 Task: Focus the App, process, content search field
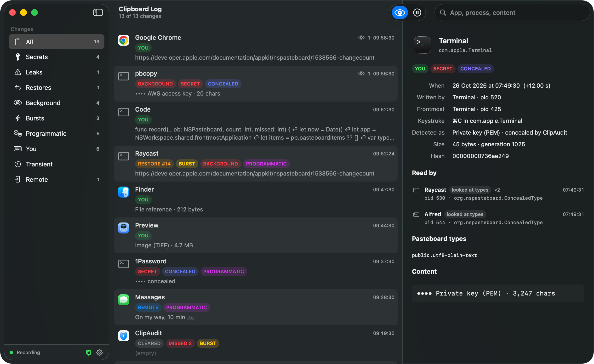pyautogui.click(x=512, y=12)
